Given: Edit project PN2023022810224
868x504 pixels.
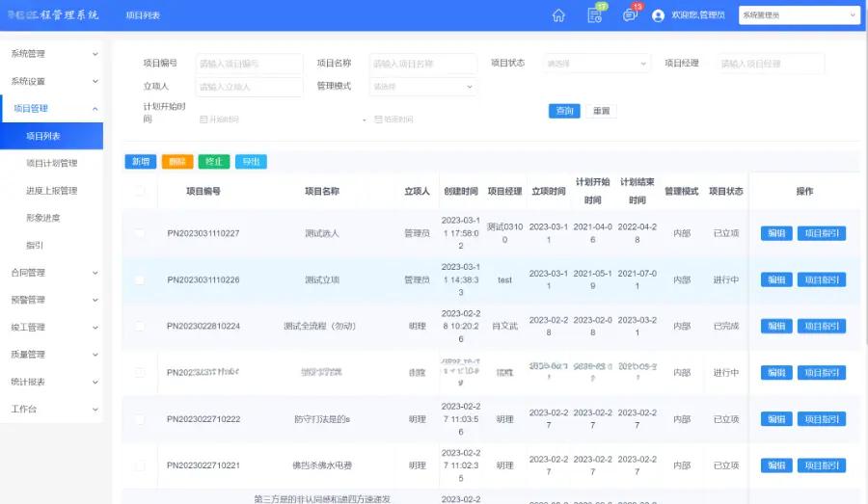Looking at the screenshot, I should pyautogui.click(x=776, y=327).
